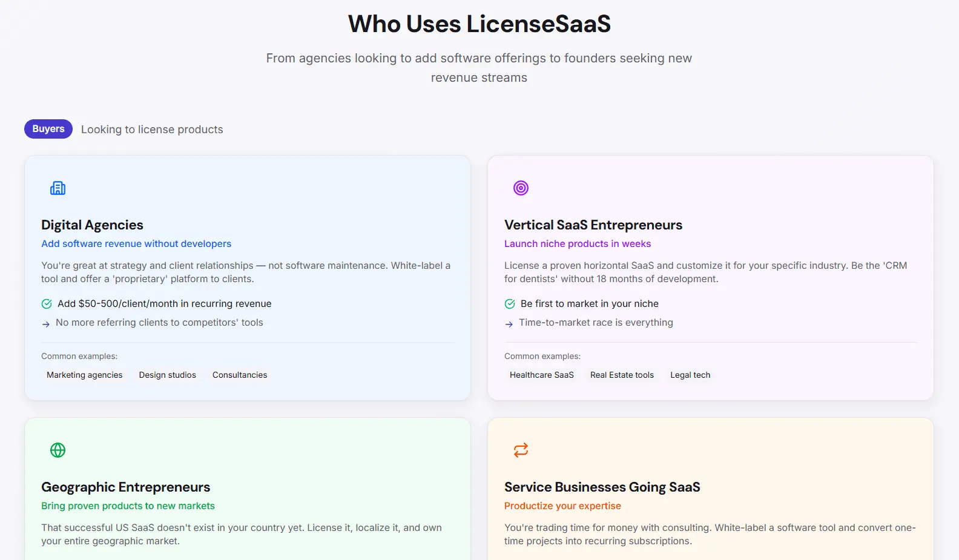
Task: Click the Legal tech tag
Action: click(690, 375)
